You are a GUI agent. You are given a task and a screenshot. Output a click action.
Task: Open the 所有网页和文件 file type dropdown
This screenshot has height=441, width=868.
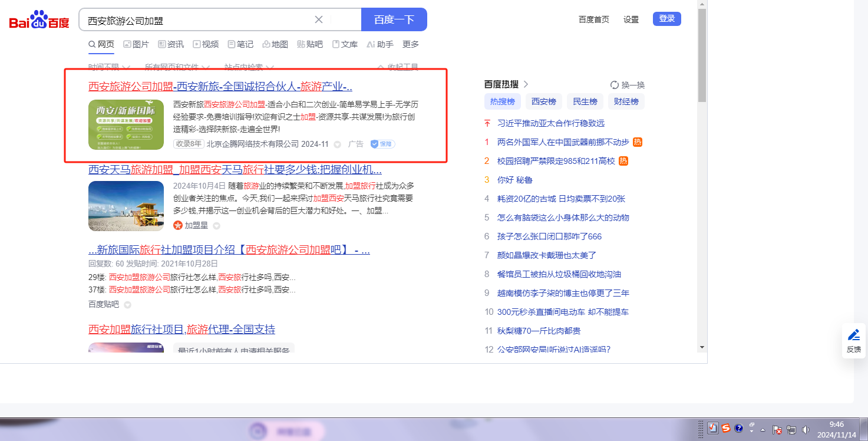[x=176, y=67]
